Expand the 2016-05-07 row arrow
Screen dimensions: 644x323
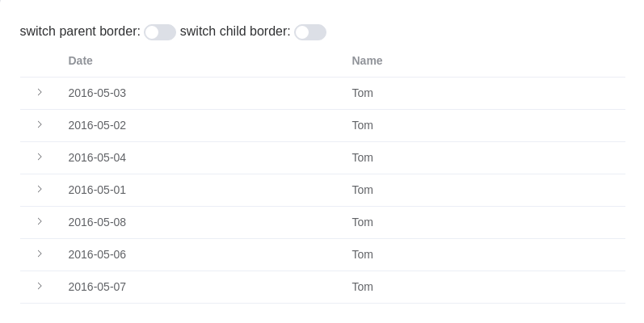(40, 286)
